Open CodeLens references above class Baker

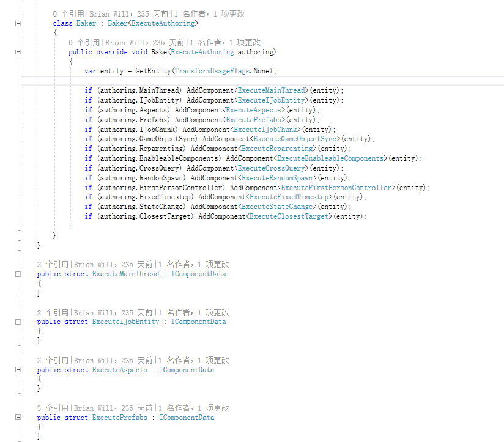[x=69, y=14]
